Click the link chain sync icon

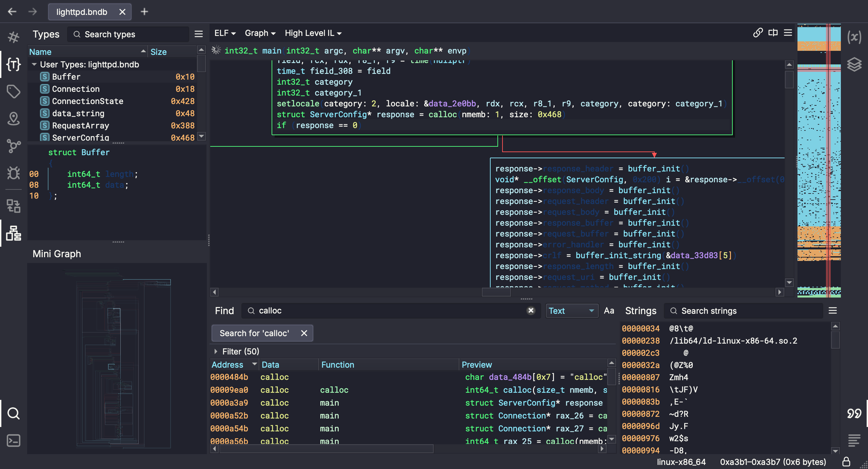pyautogui.click(x=758, y=33)
